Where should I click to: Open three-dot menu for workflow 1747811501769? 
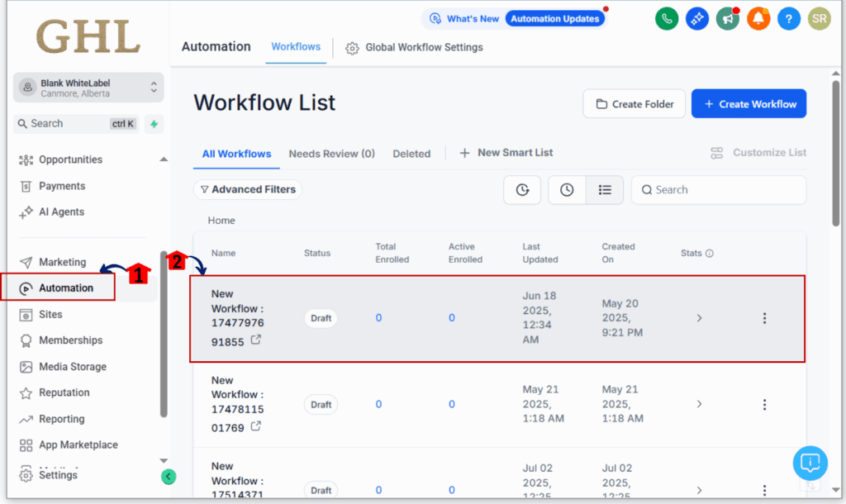click(x=764, y=405)
